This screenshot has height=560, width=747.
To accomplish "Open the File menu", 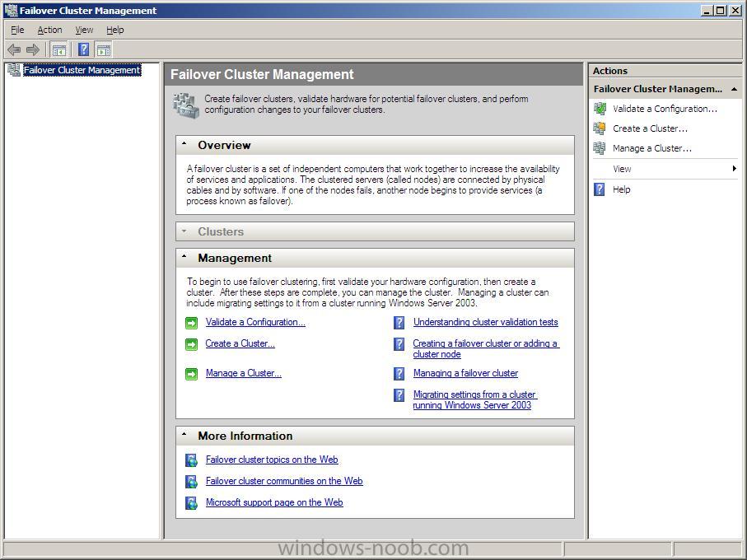I will point(17,30).
